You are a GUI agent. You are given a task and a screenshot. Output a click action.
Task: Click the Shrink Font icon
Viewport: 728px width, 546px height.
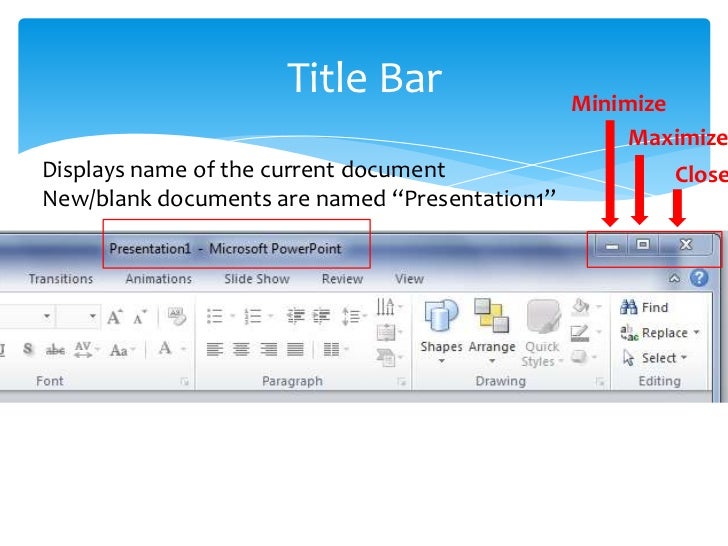[139, 317]
